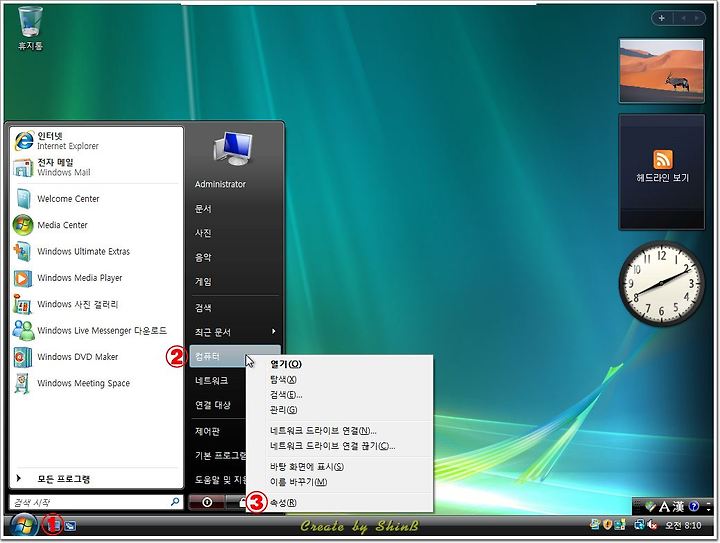
Task: Open 제어판 from Start menu
Action: [218, 431]
